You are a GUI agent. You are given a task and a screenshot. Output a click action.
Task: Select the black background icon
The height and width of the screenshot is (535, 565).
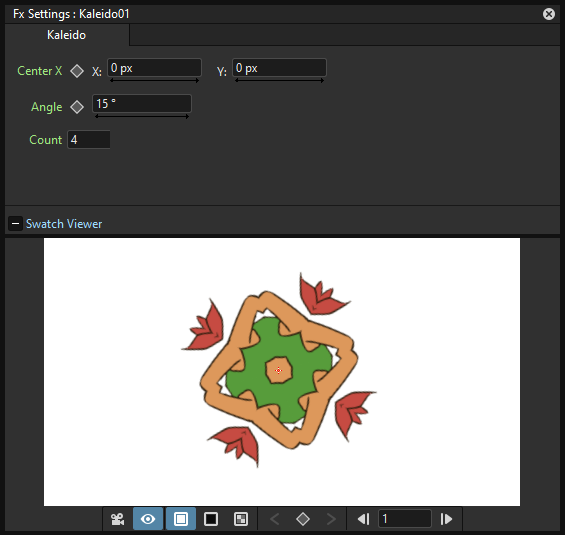point(211,519)
